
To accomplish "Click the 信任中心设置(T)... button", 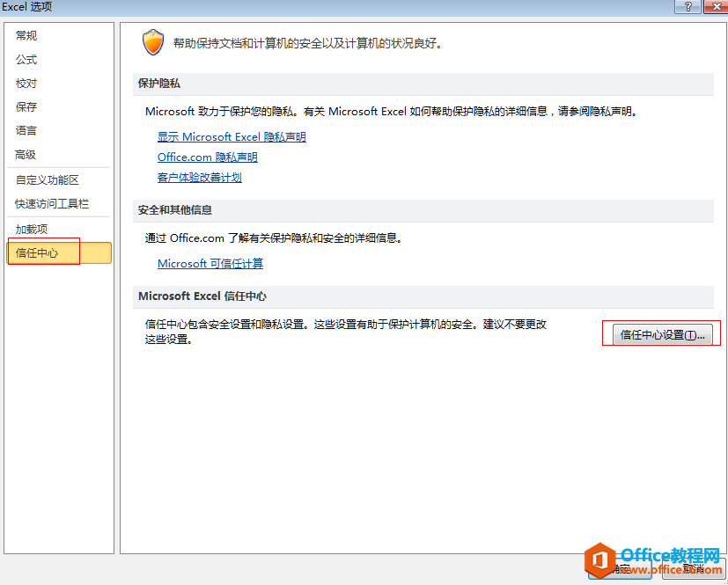I will coord(663,334).
